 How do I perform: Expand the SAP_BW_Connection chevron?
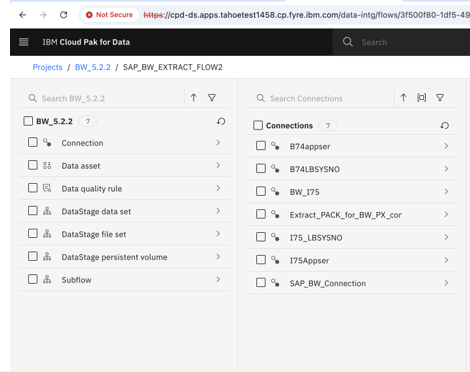click(446, 283)
